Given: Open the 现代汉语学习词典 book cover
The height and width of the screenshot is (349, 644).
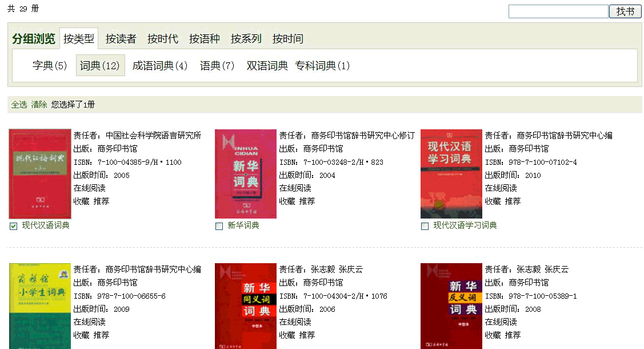Looking at the screenshot, I should point(451,173).
